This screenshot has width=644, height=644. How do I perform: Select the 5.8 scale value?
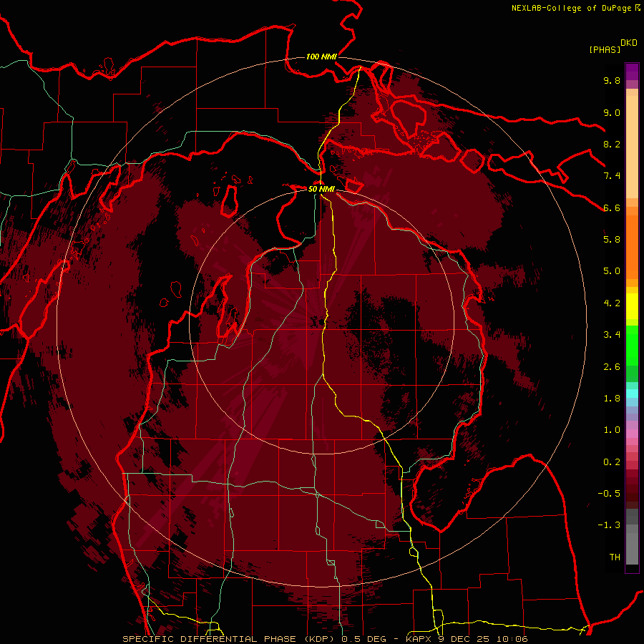612,240
